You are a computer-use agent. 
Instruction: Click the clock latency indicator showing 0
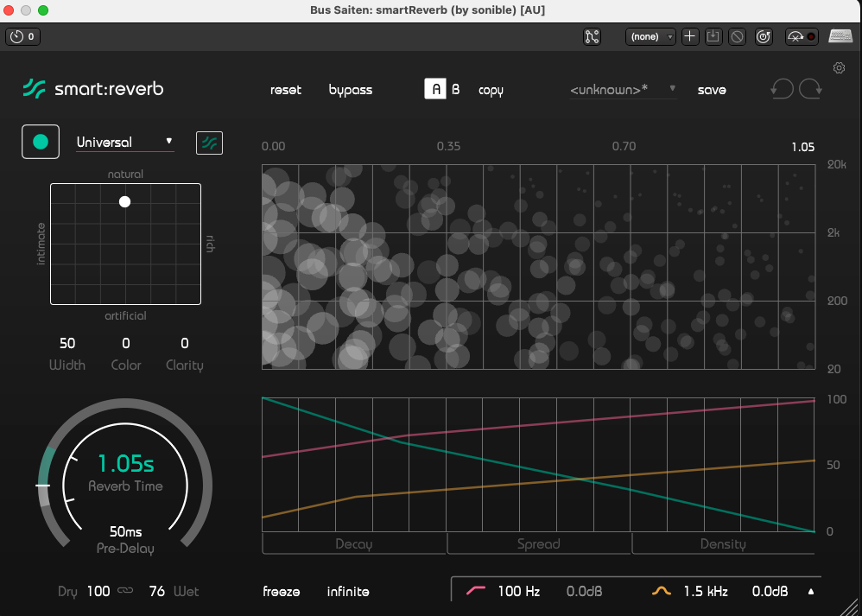22,37
